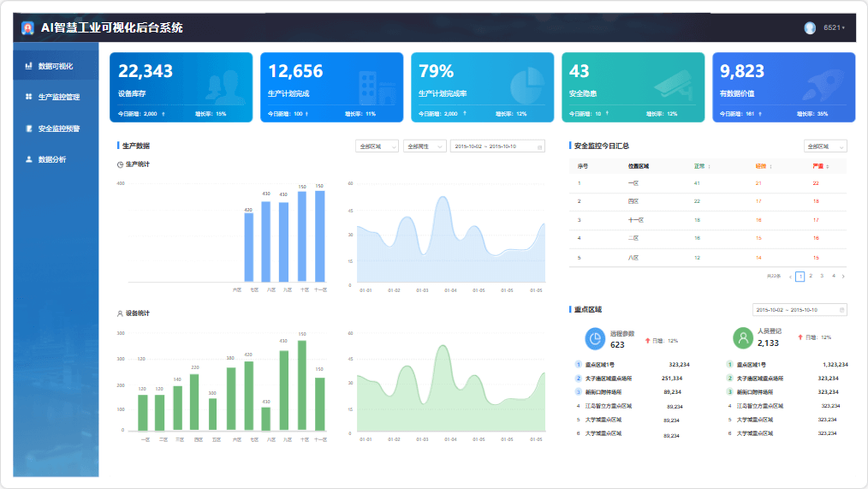This screenshot has width=868, height=489.
Task: Go to page 2 of the table
Action: 811,276
